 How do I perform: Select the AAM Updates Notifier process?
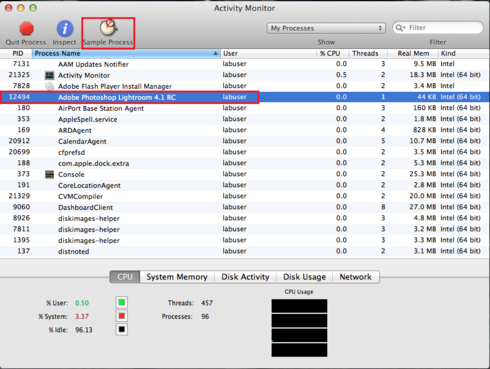[x=245, y=64]
